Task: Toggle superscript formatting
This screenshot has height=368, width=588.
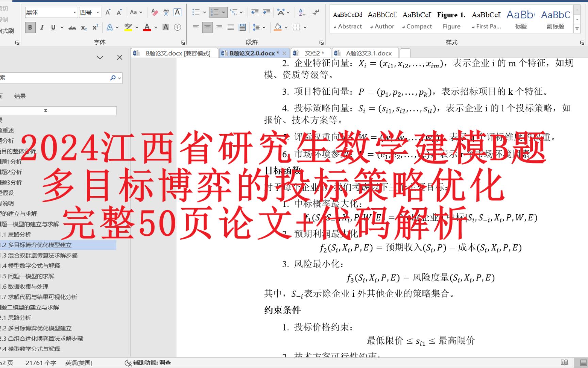Action: point(95,27)
